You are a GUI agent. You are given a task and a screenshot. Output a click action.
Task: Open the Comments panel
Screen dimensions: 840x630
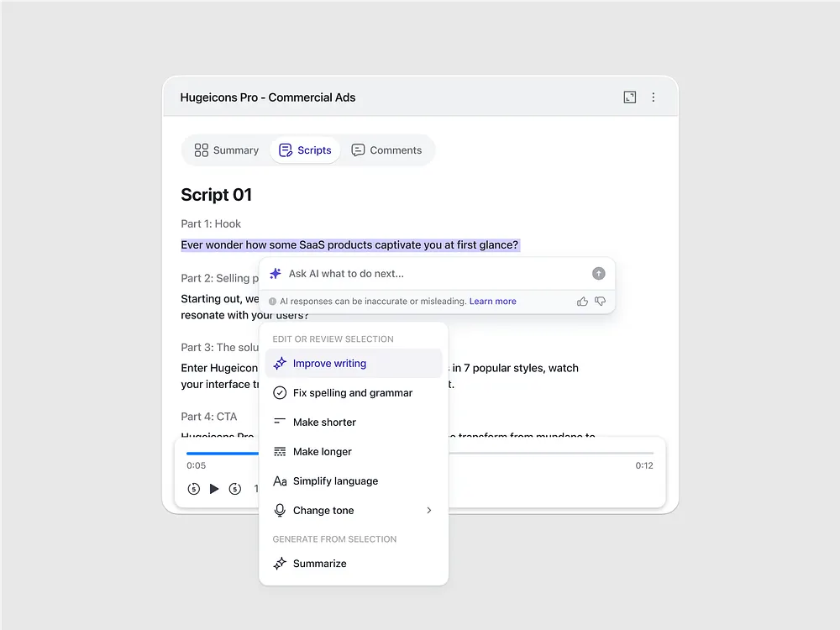click(x=387, y=150)
